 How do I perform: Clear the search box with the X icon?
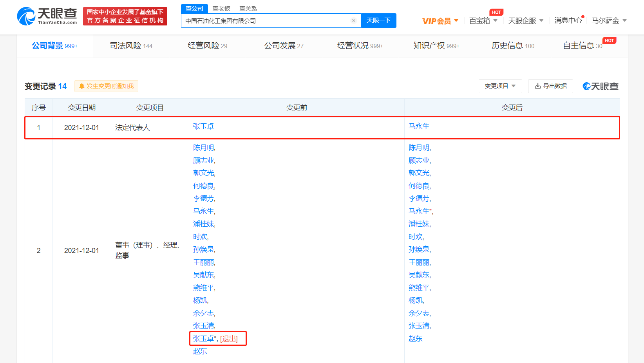click(x=354, y=21)
